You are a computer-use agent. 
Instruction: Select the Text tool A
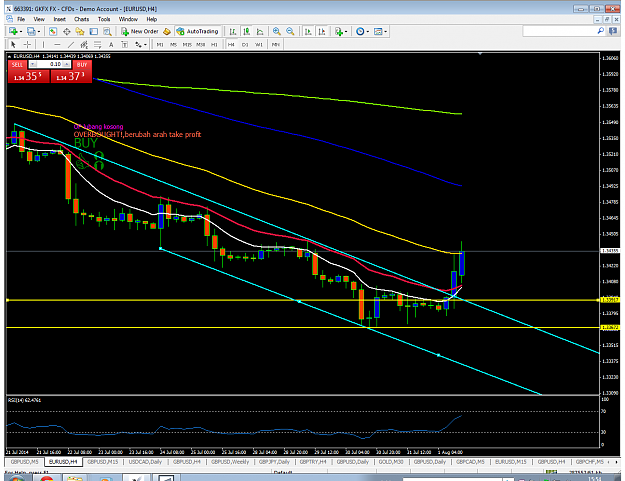pyautogui.click(x=111, y=45)
